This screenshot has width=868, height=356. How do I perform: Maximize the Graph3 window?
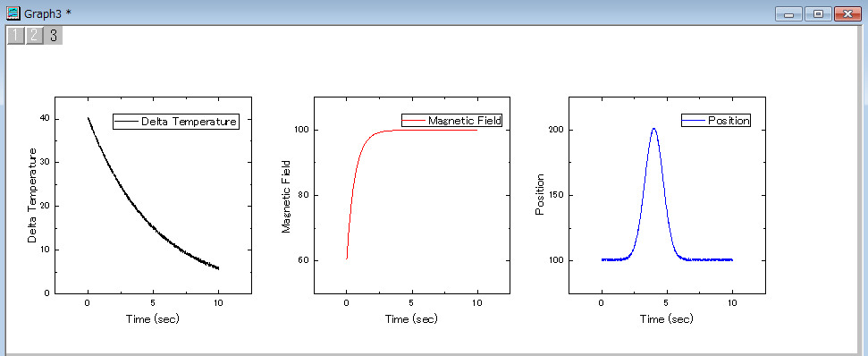click(818, 13)
